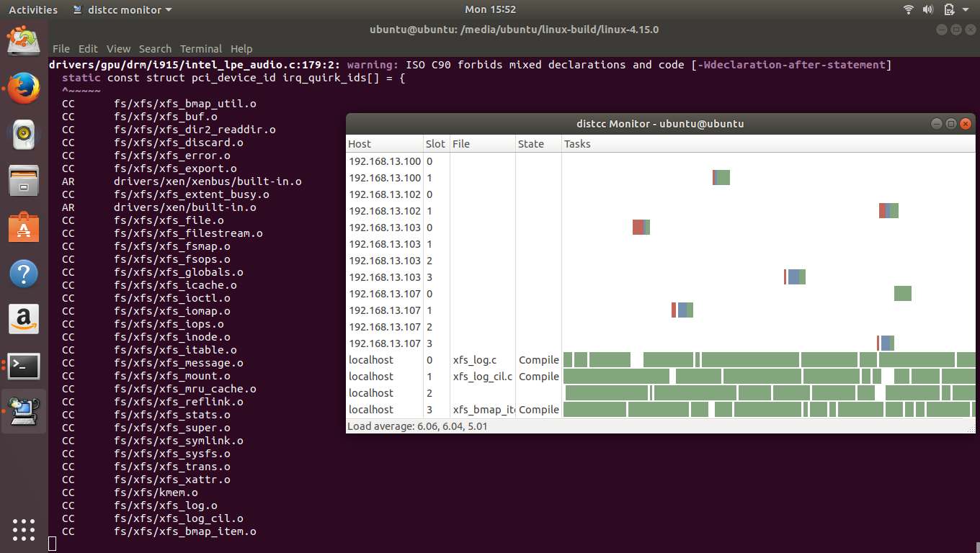Open Firefox from the dock

point(24,89)
